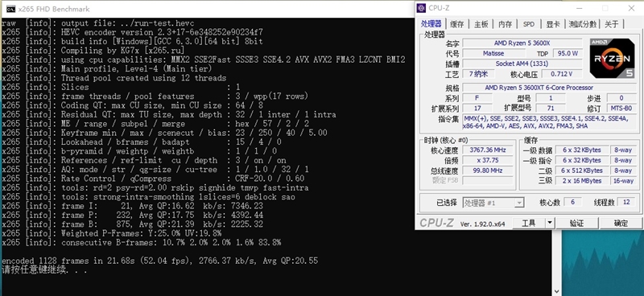Open the 測試分數 tab
This screenshot has width=644, height=296.
pyautogui.click(x=582, y=24)
